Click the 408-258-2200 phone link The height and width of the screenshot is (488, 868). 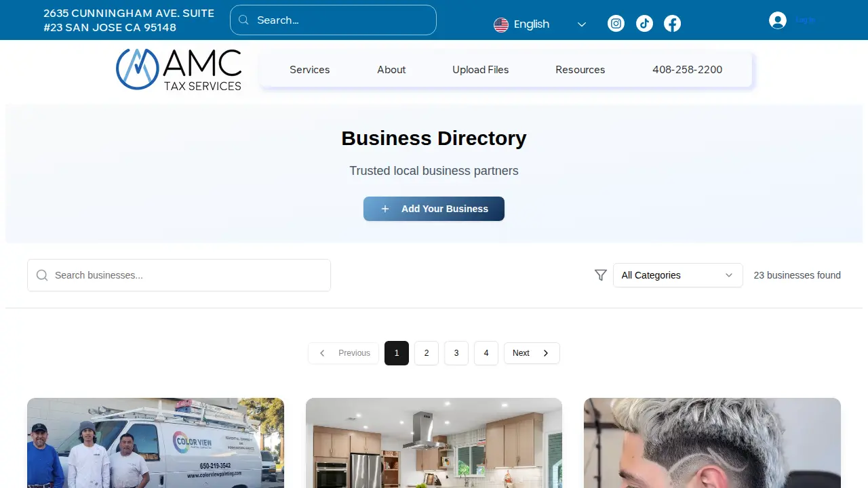point(688,70)
